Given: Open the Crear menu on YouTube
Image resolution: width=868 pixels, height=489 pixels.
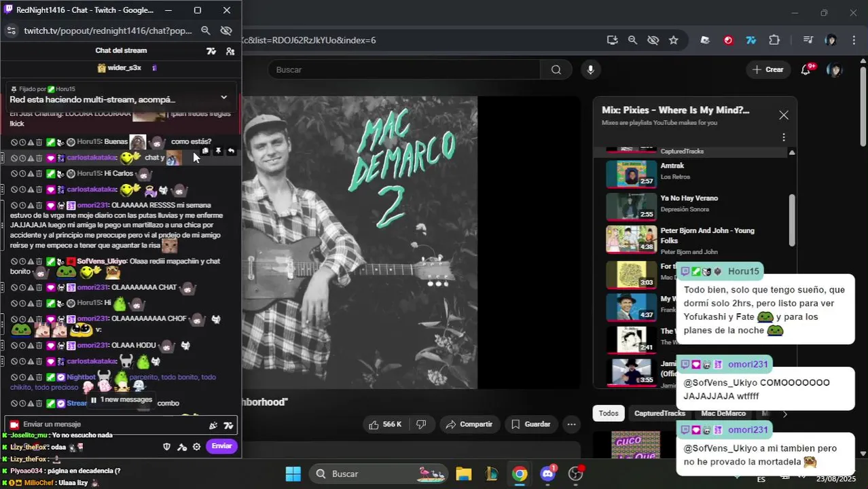Looking at the screenshot, I should click(x=768, y=69).
